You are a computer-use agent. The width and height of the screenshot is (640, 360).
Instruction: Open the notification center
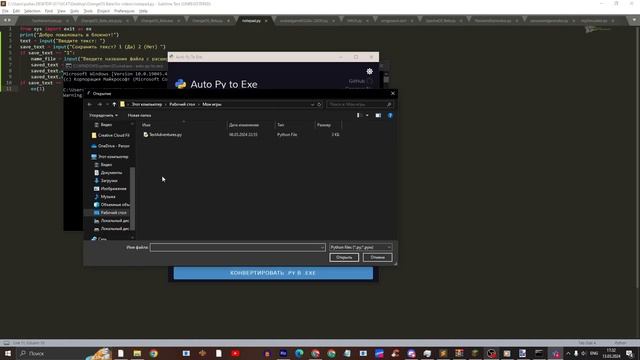629,353
